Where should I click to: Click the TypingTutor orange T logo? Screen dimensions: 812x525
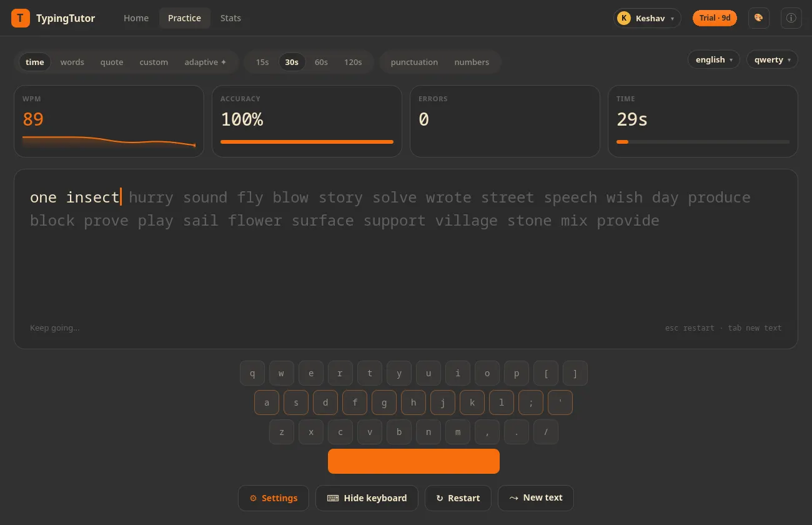[21, 18]
